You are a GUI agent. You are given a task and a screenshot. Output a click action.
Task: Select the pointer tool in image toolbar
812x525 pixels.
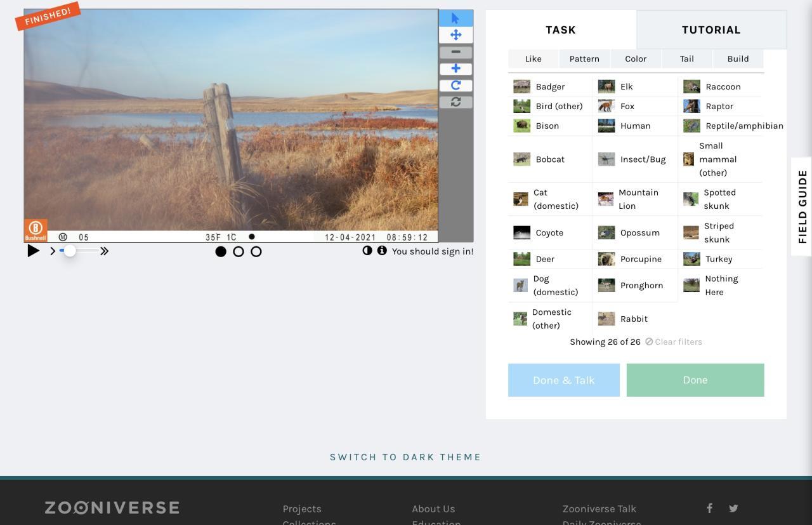click(455, 18)
